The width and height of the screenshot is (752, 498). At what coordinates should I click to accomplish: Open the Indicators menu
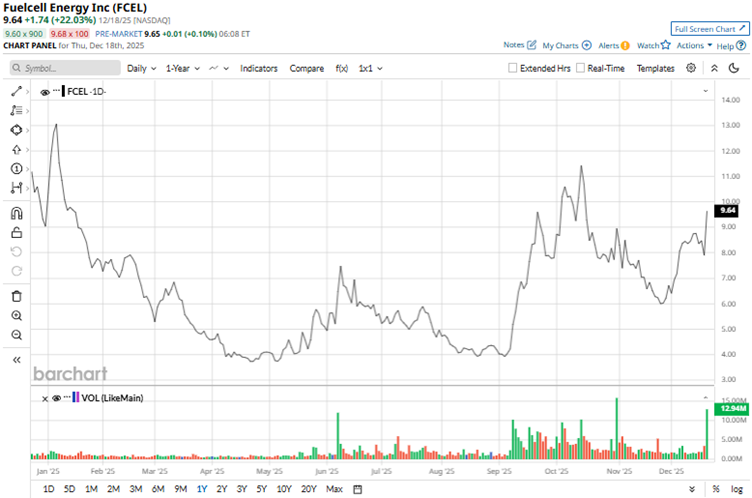click(258, 68)
